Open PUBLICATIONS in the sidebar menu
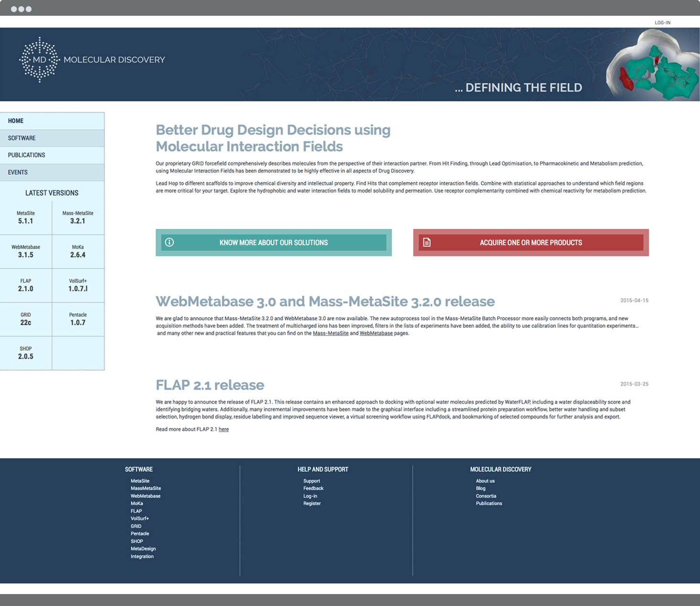 (x=52, y=155)
